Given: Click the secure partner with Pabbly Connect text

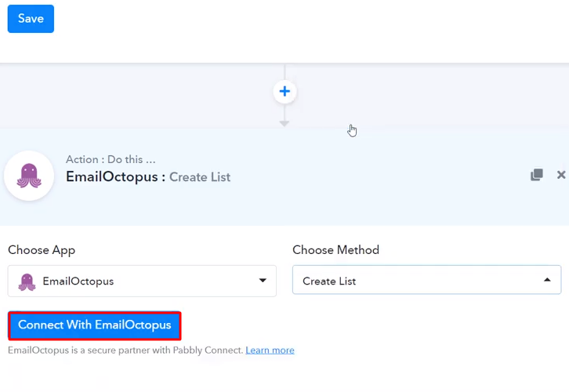Looking at the screenshot, I should pyautogui.click(x=125, y=350).
